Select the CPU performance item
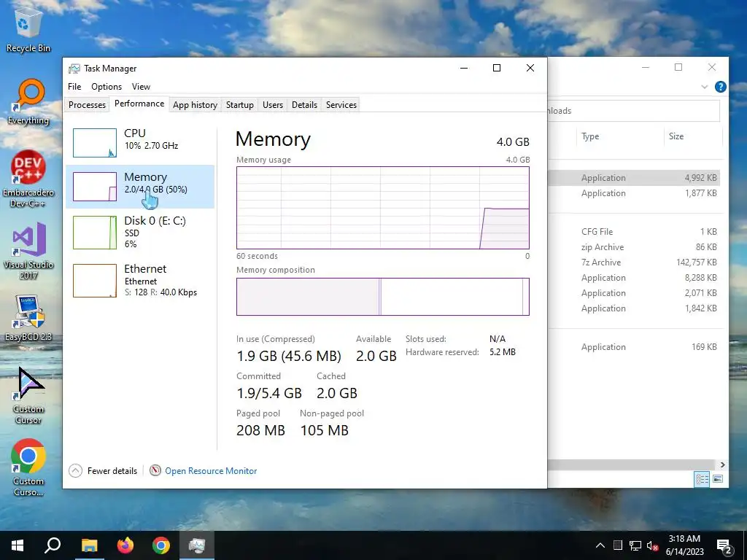 pyautogui.click(x=140, y=142)
